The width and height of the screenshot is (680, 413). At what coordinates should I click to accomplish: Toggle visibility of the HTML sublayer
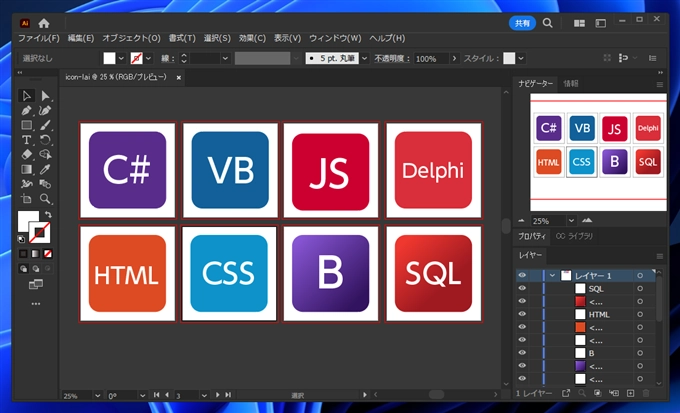click(522, 314)
